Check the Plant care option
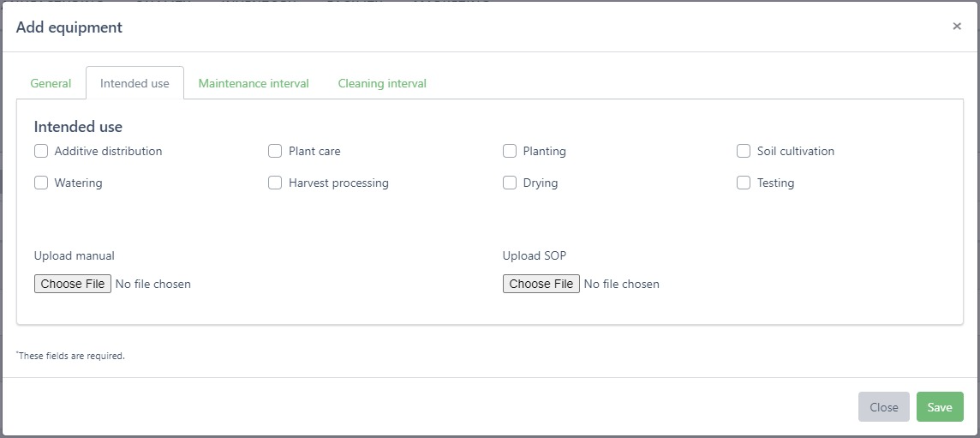The height and width of the screenshot is (438, 980). pos(275,151)
